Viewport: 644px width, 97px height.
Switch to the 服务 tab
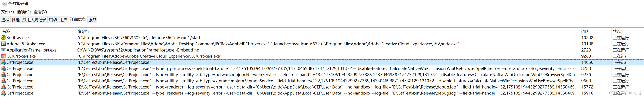tap(92, 20)
